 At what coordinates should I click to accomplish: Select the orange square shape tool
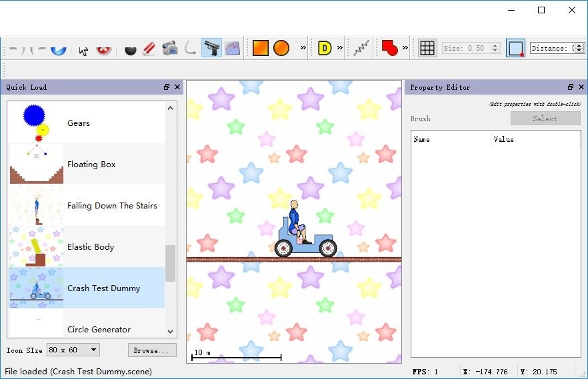261,48
